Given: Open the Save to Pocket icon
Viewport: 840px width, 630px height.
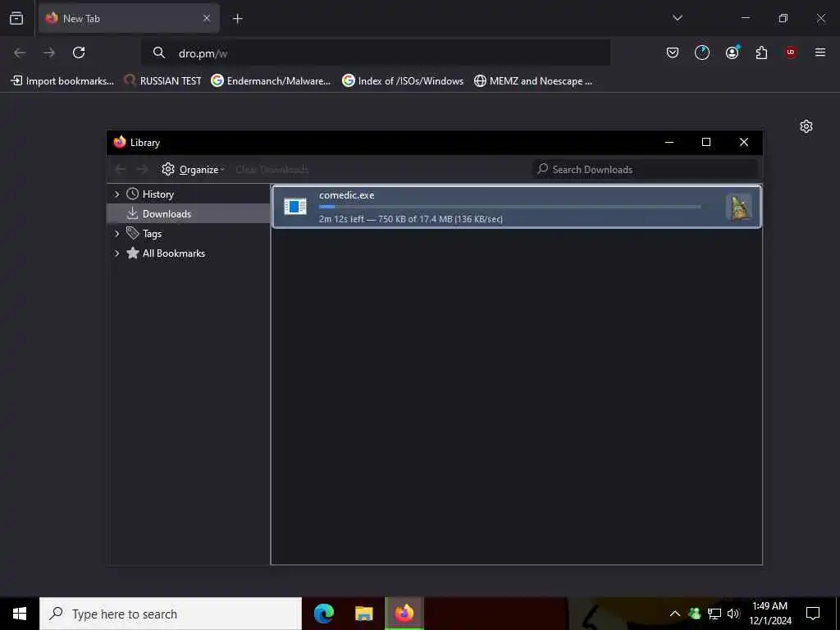Looking at the screenshot, I should click(x=673, y=52).
